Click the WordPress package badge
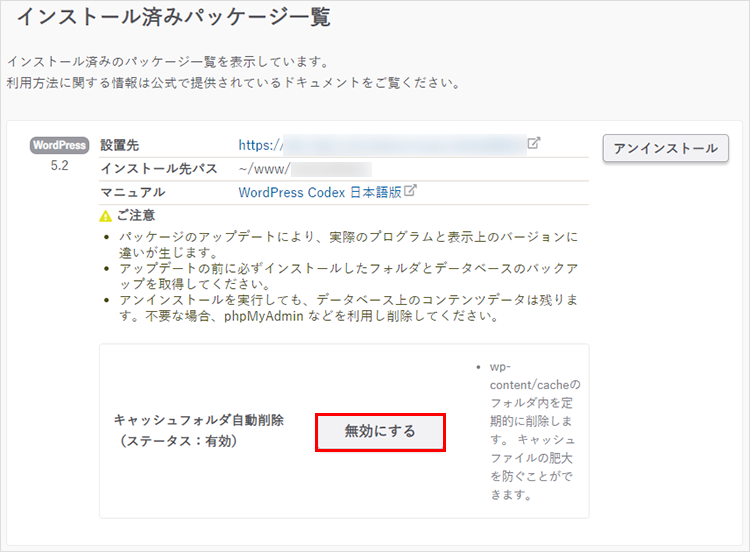 coord(59,145)
